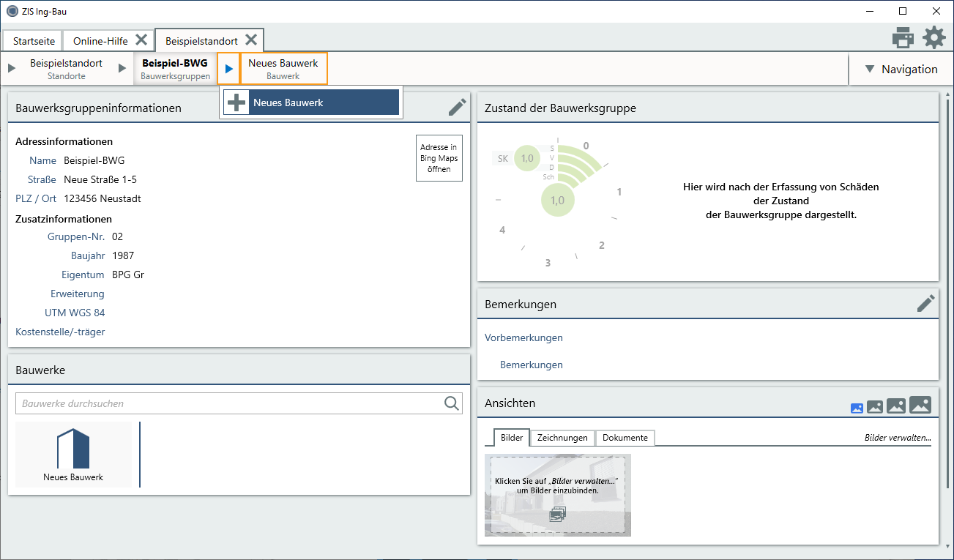Image resolution: width=954 pixels, height=560 pixels.
Task: Open settings via the gear icon
Action: tap(933, 37)
